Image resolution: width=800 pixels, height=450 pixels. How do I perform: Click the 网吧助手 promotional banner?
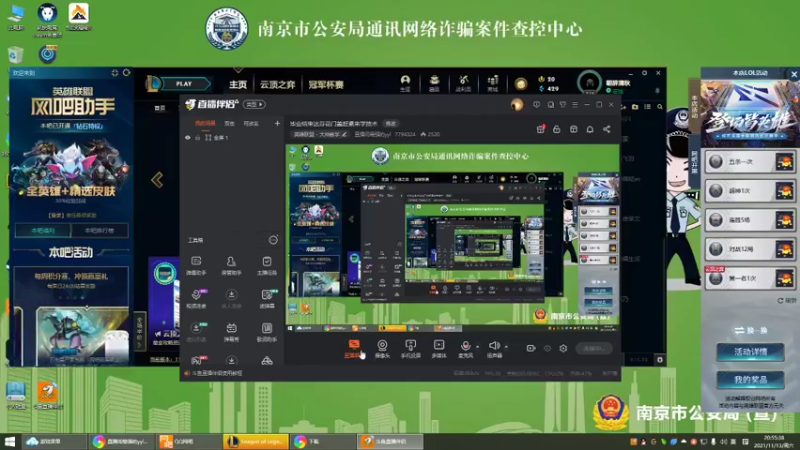[x=71, y=143]
